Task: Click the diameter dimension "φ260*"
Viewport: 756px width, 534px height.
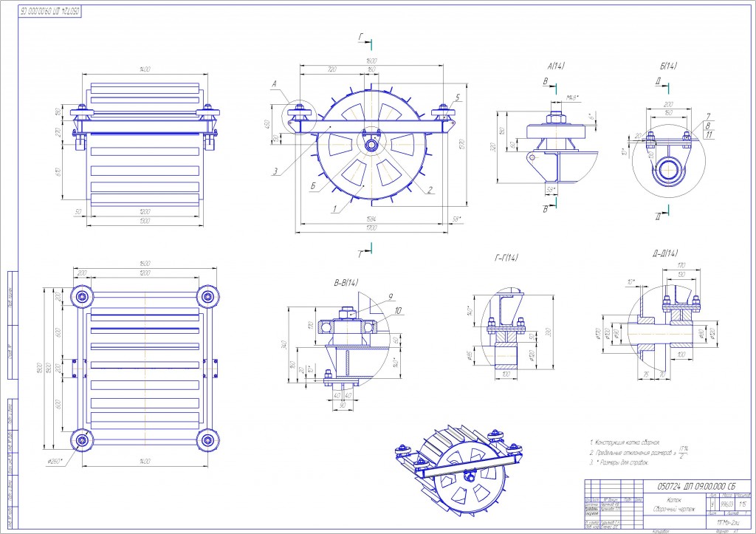Action: [x=55, y=462]
